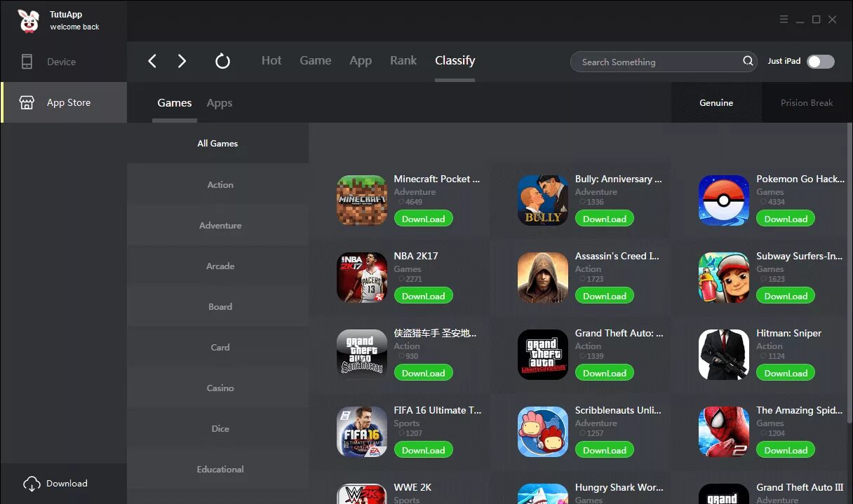Open the Assassin's Creed app icon
Screen dimensions: 853x504
coord(543,278)
